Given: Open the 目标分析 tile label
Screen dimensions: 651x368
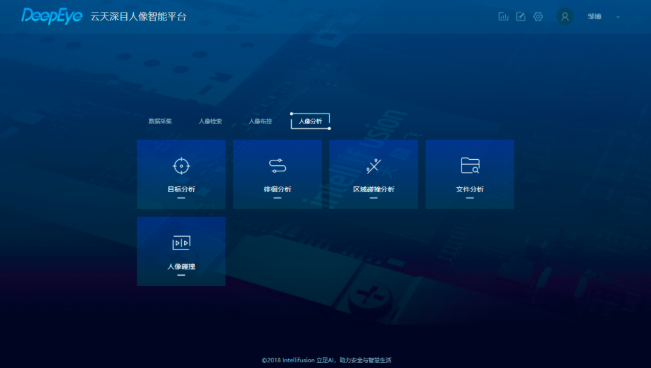Looking at the screenshot, I should click(x=181, y=189).
